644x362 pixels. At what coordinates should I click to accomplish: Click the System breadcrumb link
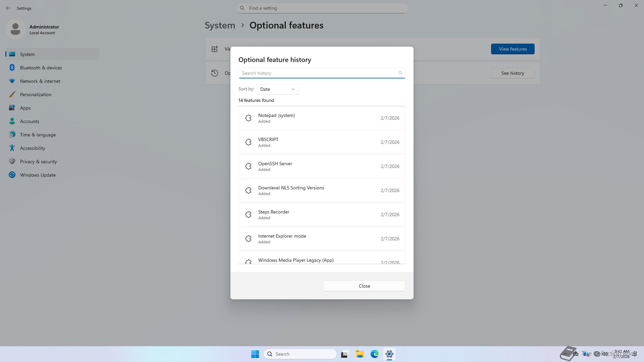pyautogui.click(x=220, y=25)
